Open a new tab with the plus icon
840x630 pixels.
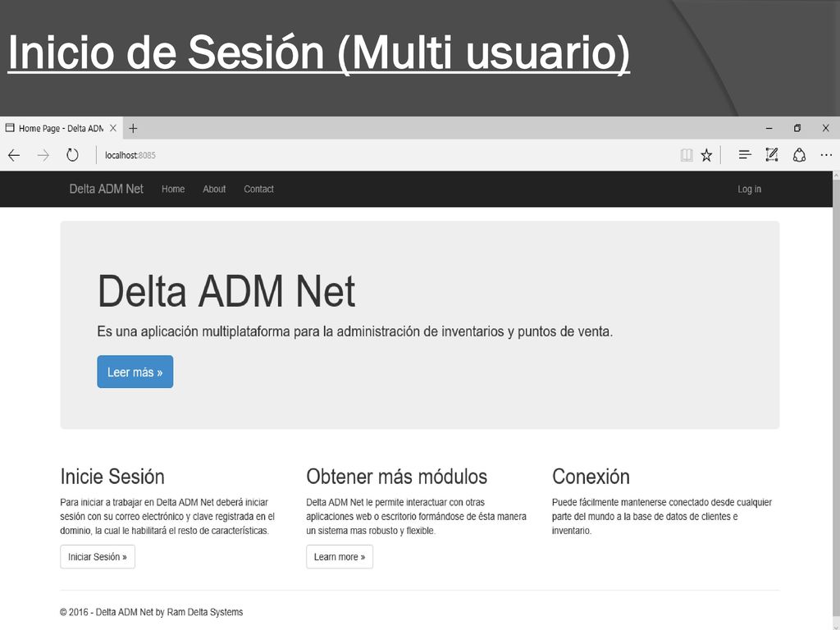pyautogui.click(x=133, y=128)
